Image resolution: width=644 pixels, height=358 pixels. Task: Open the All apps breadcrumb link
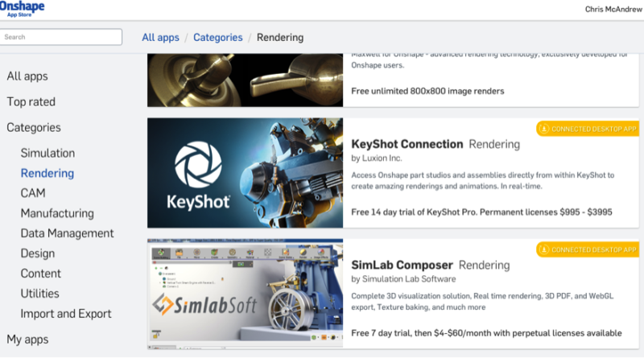click(160, 37)
